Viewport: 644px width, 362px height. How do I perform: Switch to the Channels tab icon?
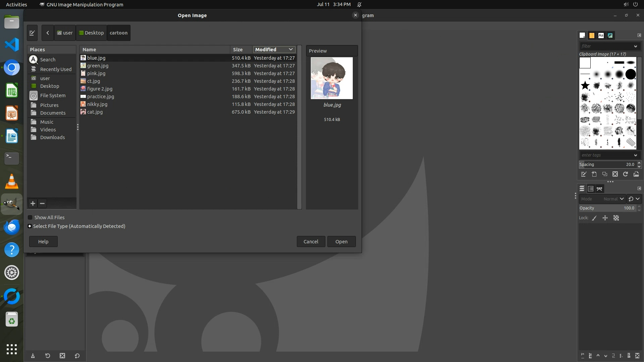(591, 189)
